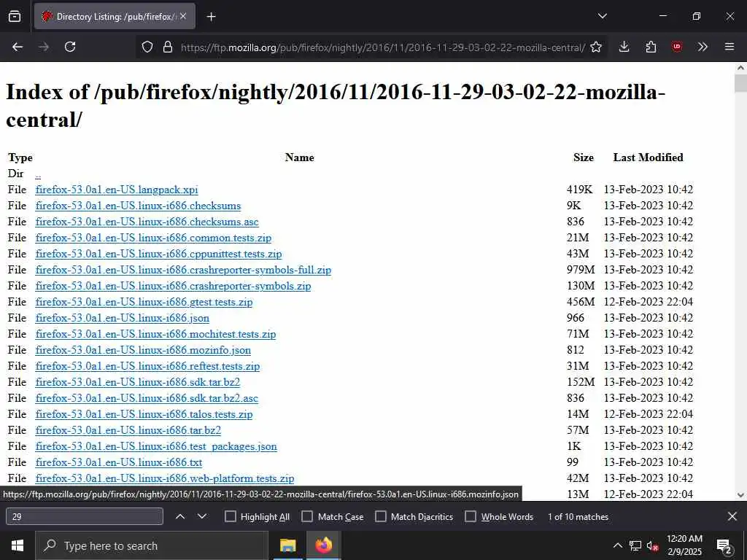This screenshot has width=747, height=560.
Task: Open tracking protection shield icon
Action: [x=147, y=47]
